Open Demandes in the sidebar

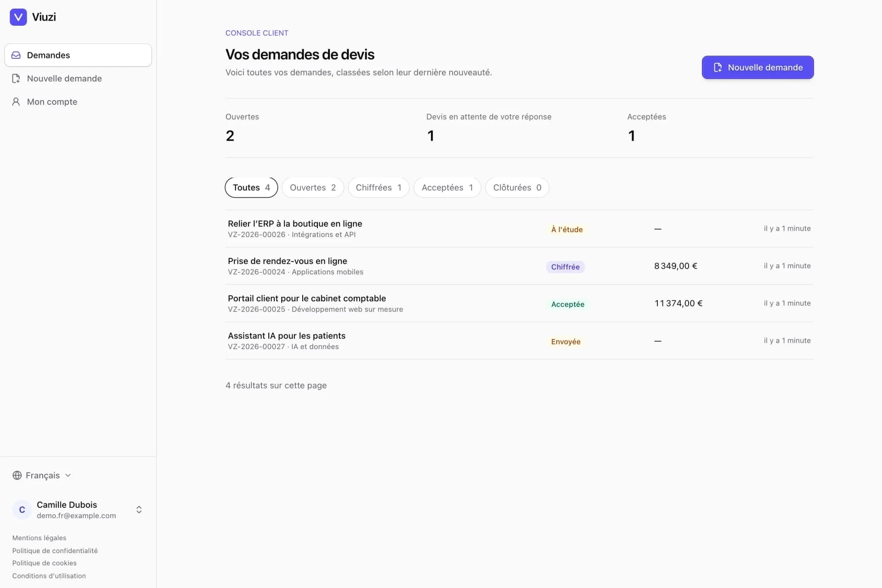[78, 55]
